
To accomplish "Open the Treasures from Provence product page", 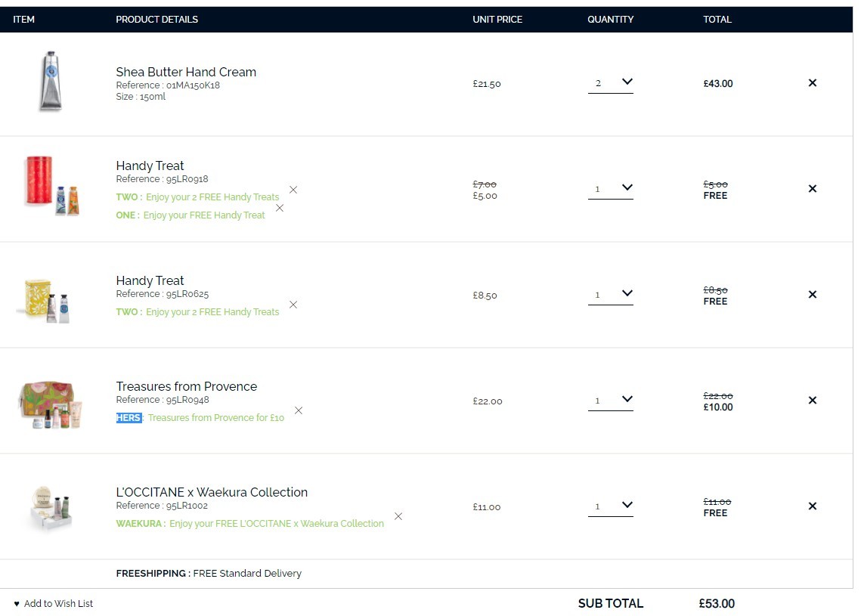I will (x=186, y=386).
